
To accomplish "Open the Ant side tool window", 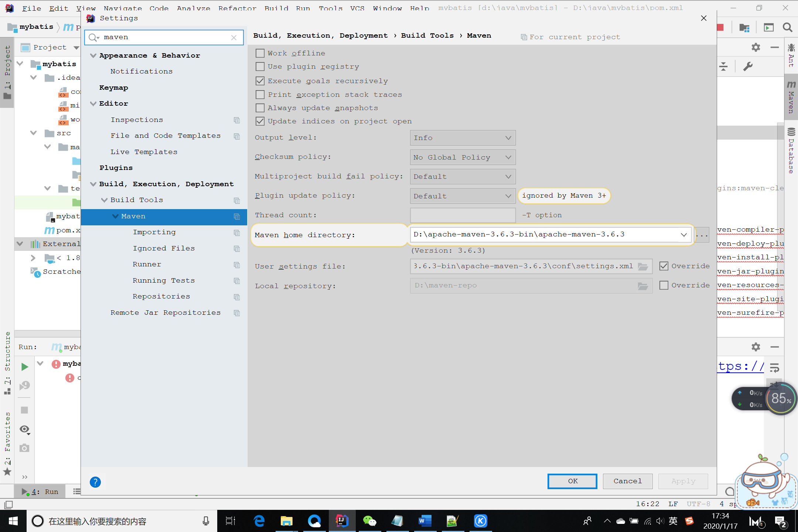I will [x=791, y=55].
